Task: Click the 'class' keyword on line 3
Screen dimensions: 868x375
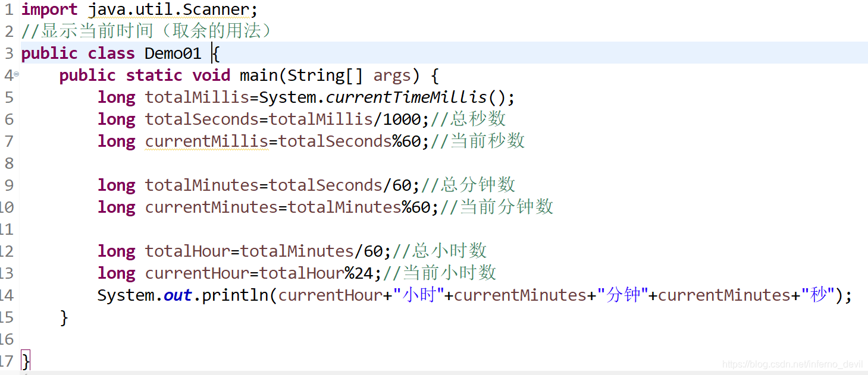Action: pos(111,53)
